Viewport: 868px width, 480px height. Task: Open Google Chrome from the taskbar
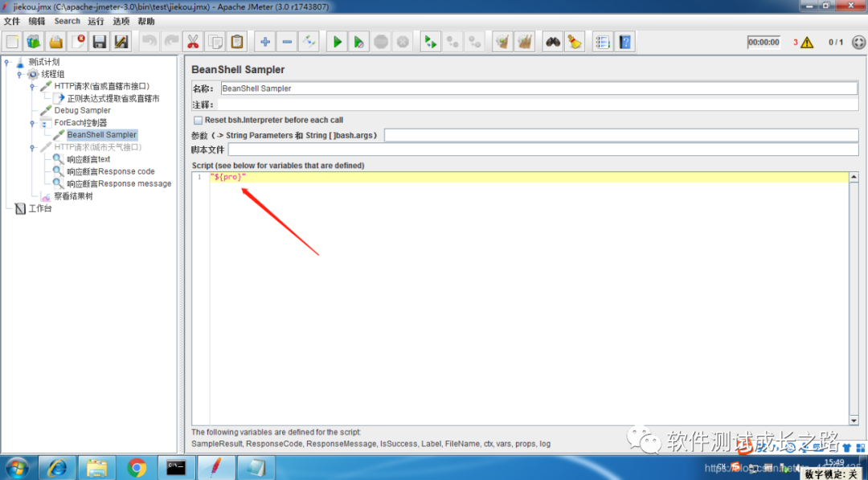click(x=137, y=468)
